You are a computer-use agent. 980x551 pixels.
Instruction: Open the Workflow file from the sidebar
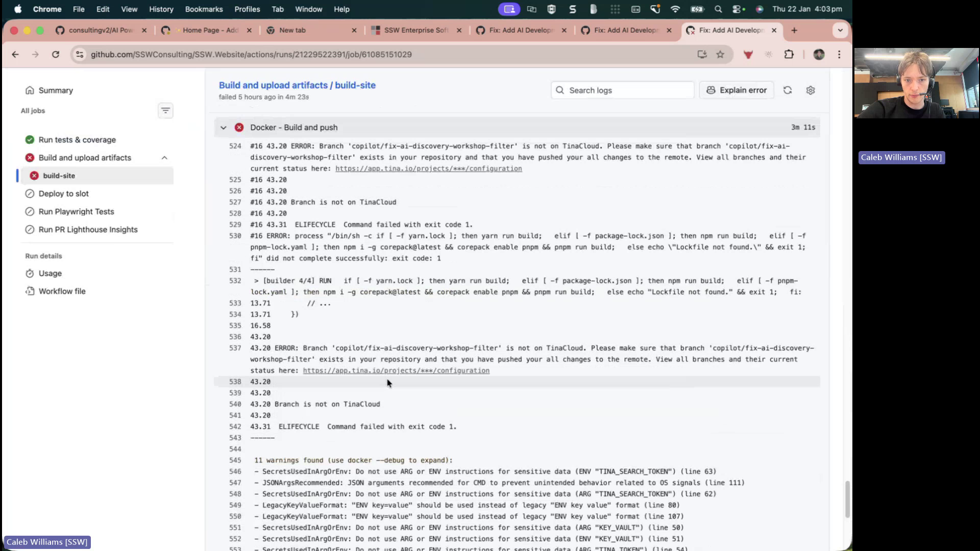pos(61,291)
